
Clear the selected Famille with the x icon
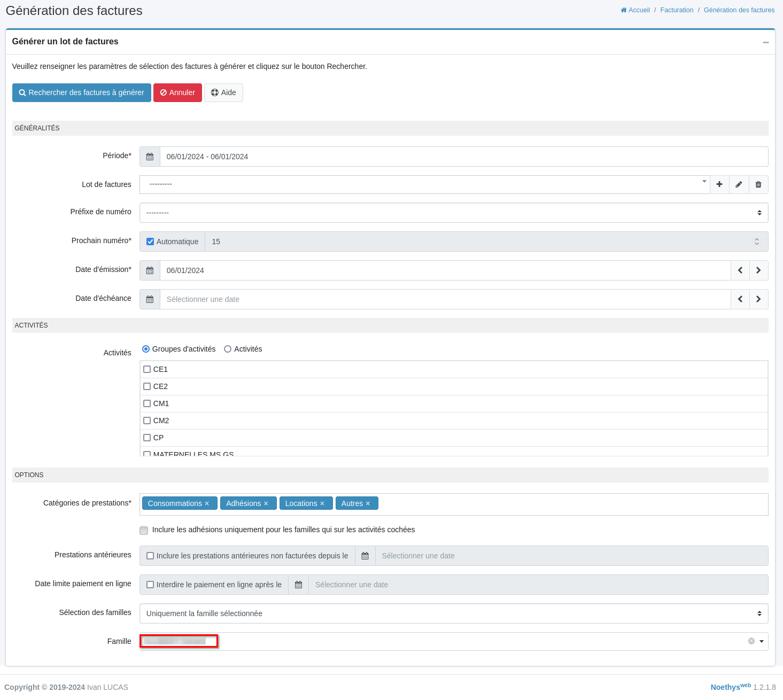pyautogui.click(x=751, y=641)
